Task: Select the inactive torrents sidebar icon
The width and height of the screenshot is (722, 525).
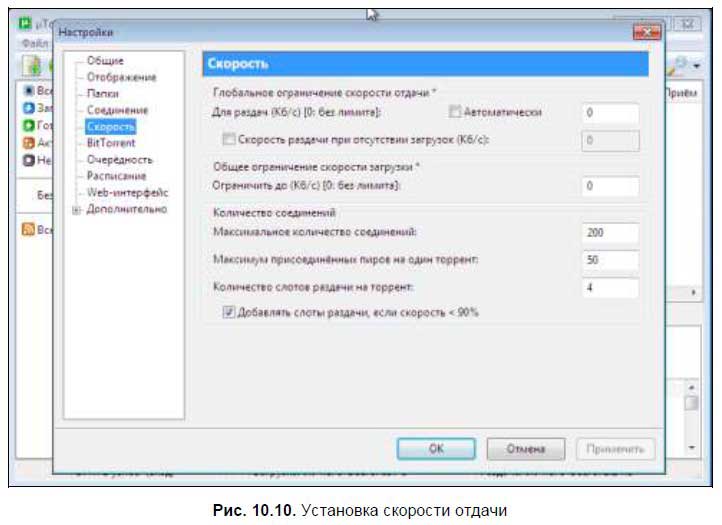Action: click(x=29, y=160)
